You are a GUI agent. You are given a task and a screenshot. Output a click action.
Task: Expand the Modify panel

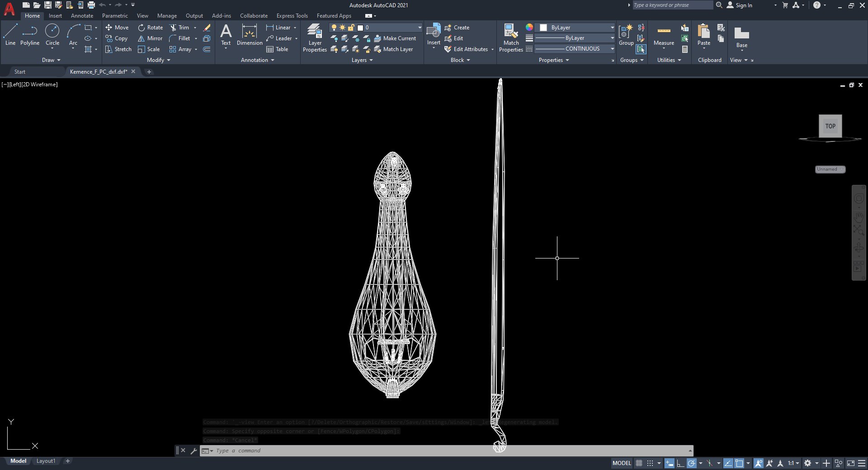(159, 60)
